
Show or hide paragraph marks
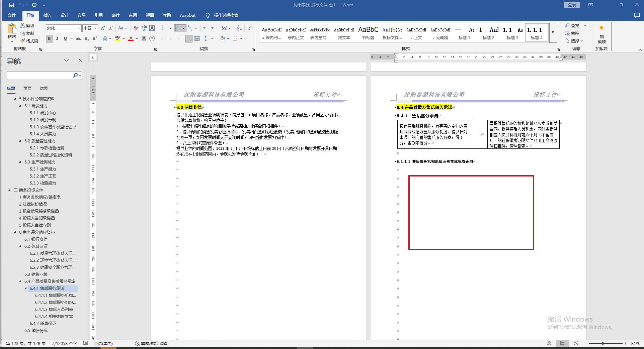pyautogui.click(x=250, y=28)
